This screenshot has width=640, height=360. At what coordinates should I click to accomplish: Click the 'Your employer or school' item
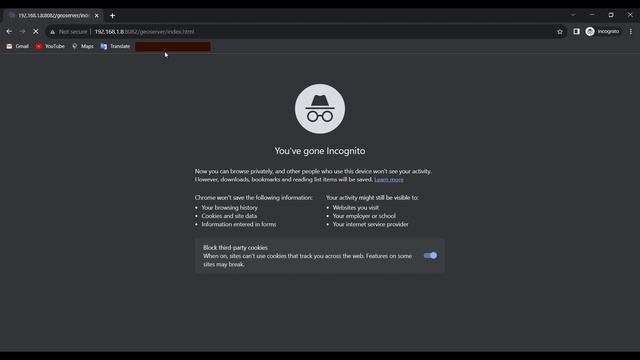364,216
